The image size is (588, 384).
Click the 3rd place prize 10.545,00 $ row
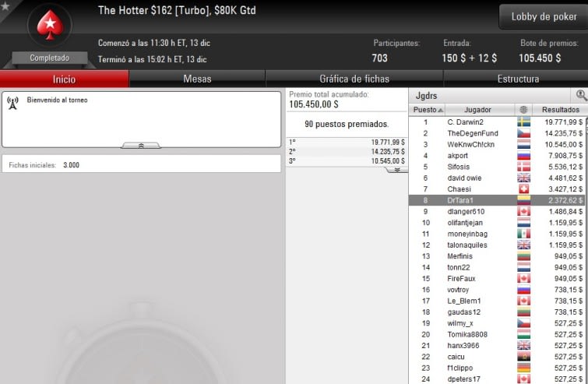point(347,161)
